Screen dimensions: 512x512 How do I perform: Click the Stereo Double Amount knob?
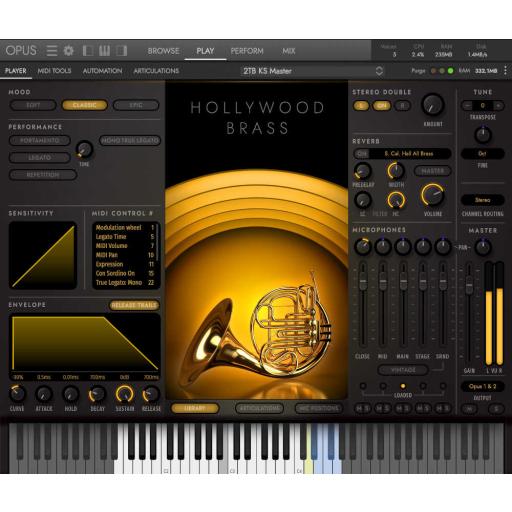click(433, 105)
